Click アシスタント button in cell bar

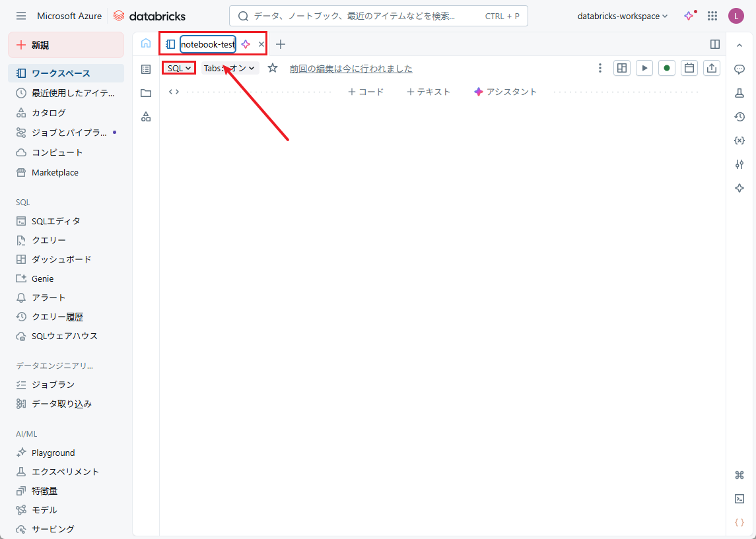coord(505,92)
